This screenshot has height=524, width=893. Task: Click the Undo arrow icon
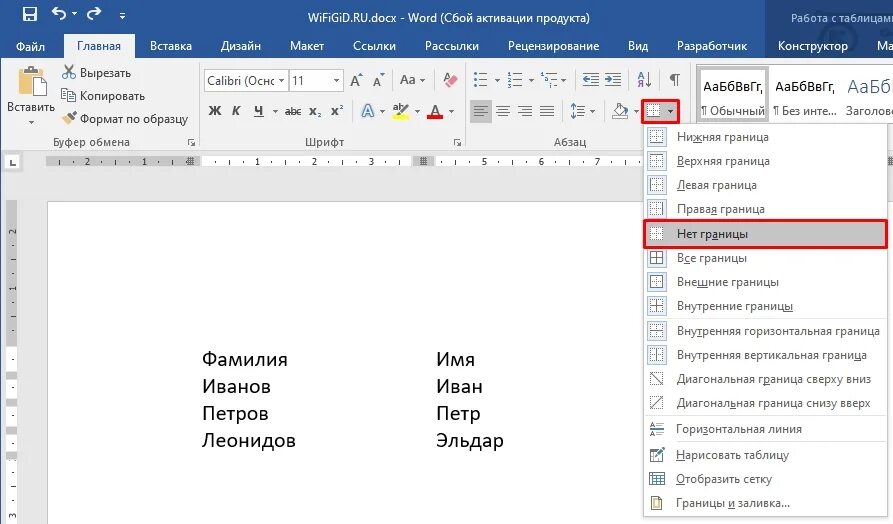[59, 13]
